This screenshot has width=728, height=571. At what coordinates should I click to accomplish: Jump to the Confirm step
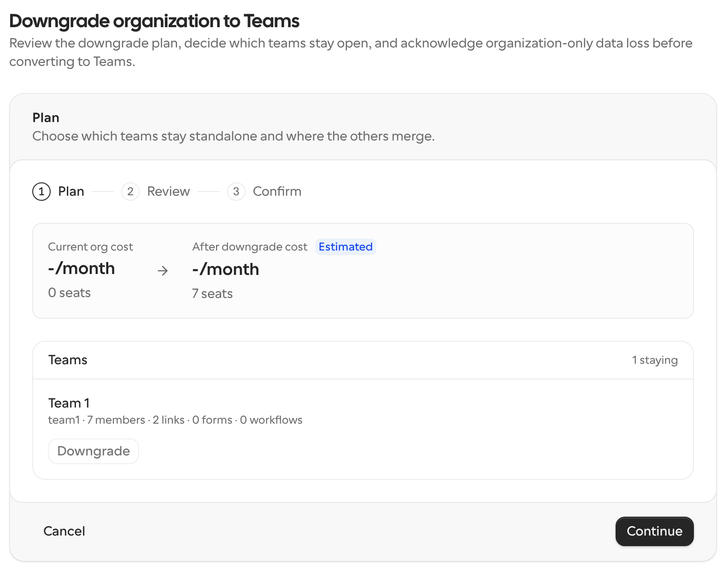tap(277, 192)
